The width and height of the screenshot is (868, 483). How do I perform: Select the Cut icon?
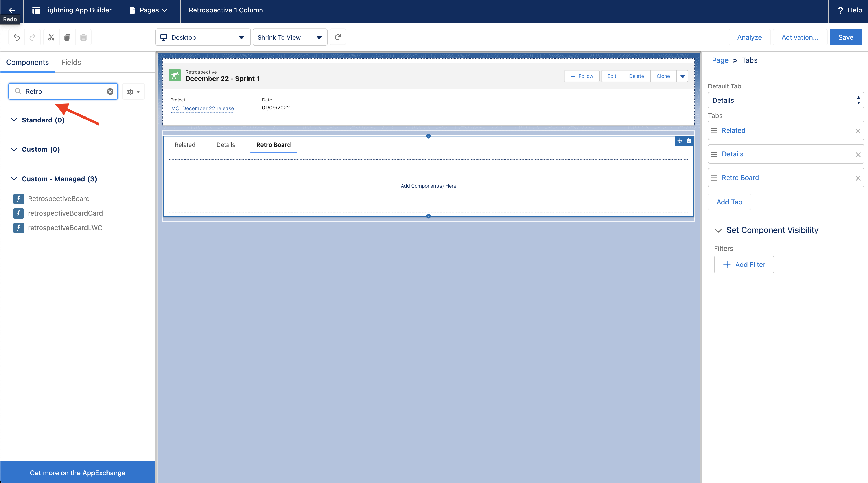pyautogui.click(x=51, y=37)
